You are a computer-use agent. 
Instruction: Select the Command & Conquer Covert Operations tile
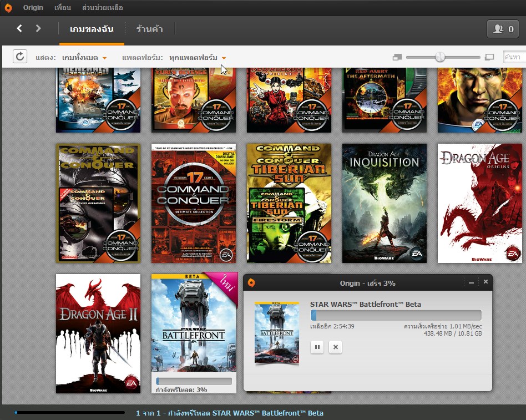(x=98, y=203)
